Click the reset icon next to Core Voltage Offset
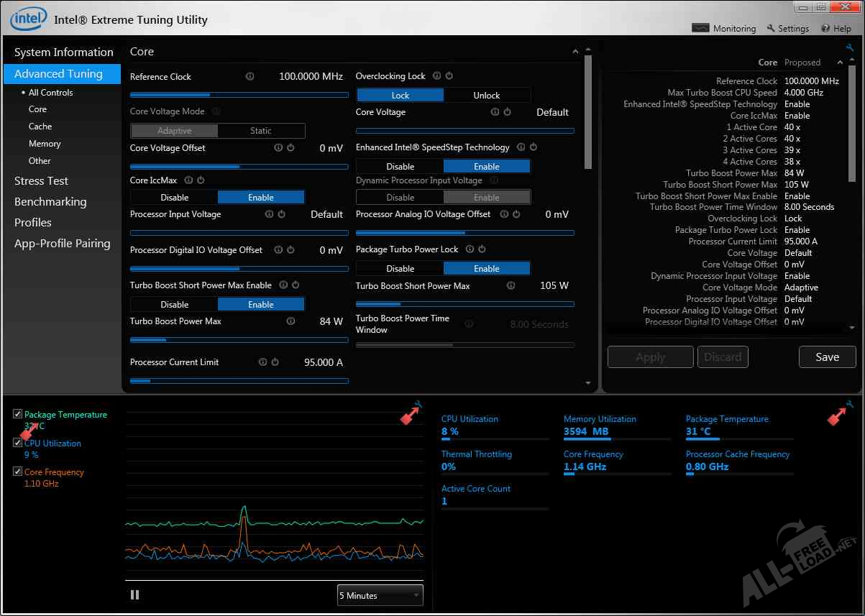The image size is (865, 616). (290, 148)
